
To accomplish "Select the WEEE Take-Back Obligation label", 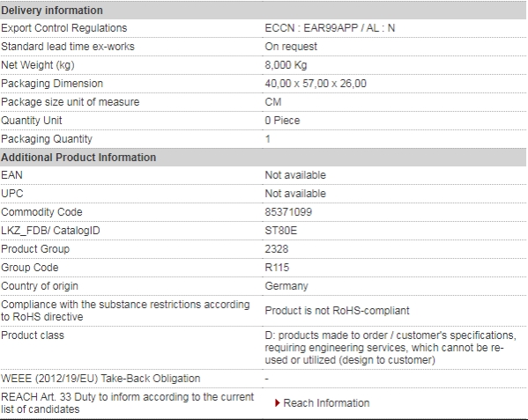I will coord(100,379).
